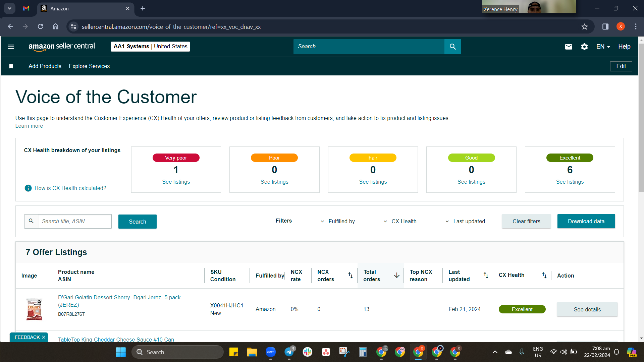Screen dimensions: 644x362
Task: Go back to the previous page
Action: tap(10, 26)
